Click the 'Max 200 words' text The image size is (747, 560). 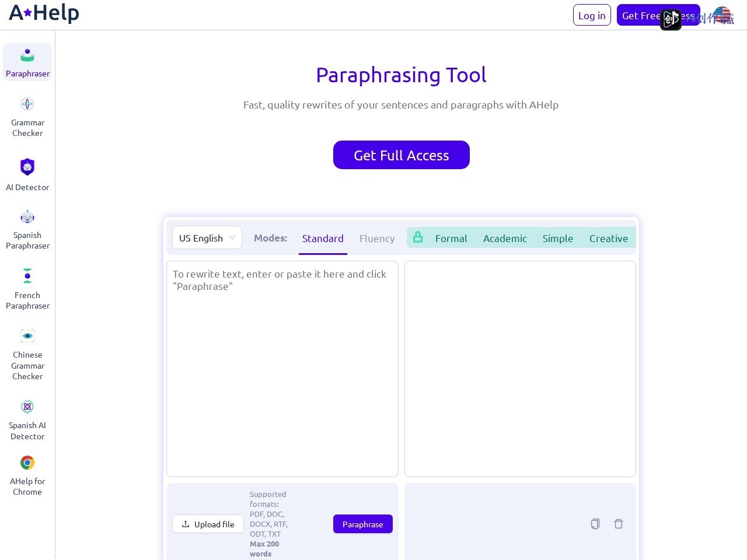click(x=264, y=549)
